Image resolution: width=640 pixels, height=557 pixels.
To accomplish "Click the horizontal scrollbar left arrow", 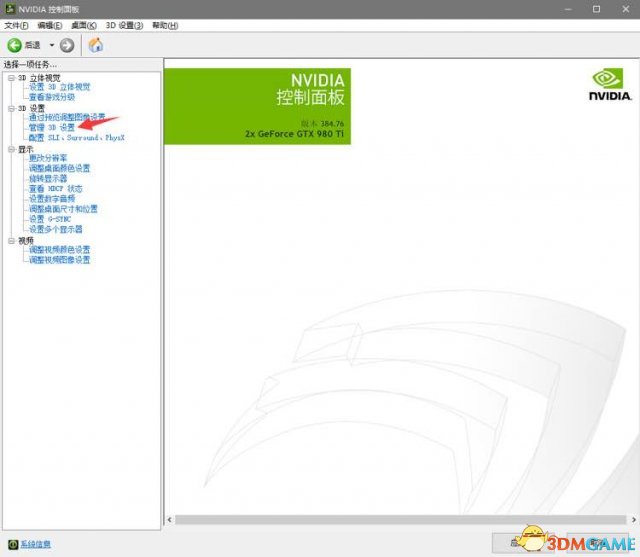I will [x=170, y=519].
